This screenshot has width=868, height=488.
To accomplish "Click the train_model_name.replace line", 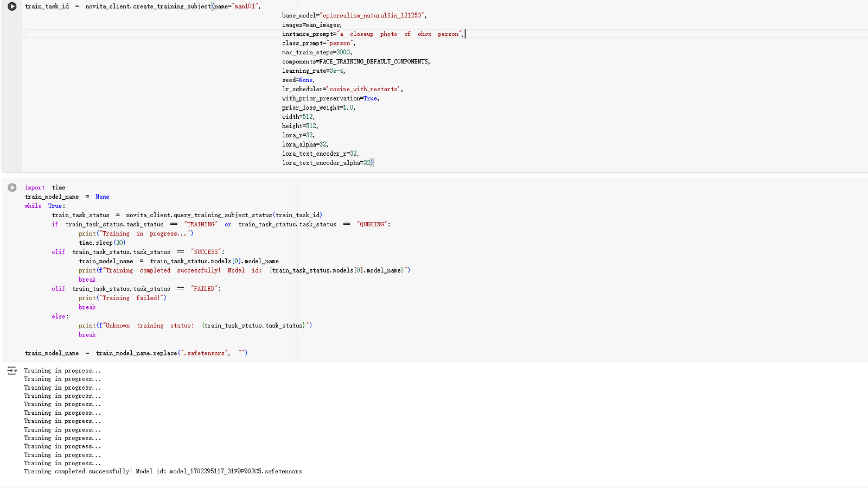I will [x=136, y=353].
